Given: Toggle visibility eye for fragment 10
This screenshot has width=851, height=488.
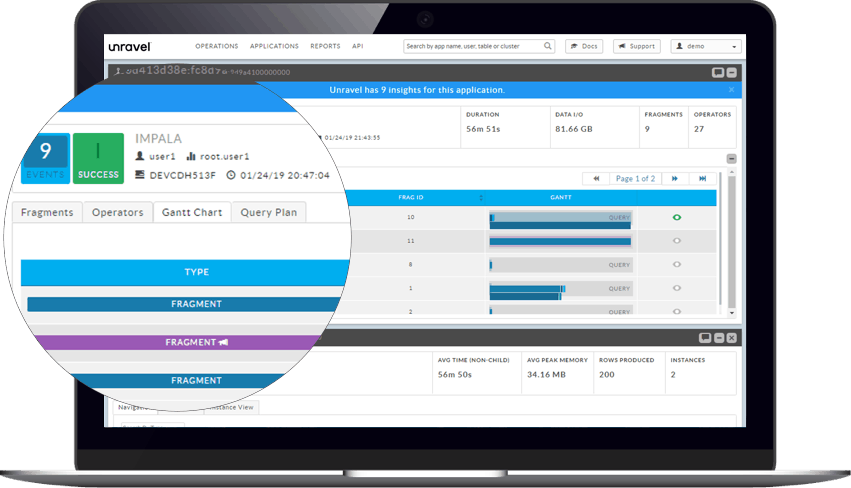Looking at the screenshot, I should tap(676, 217).
